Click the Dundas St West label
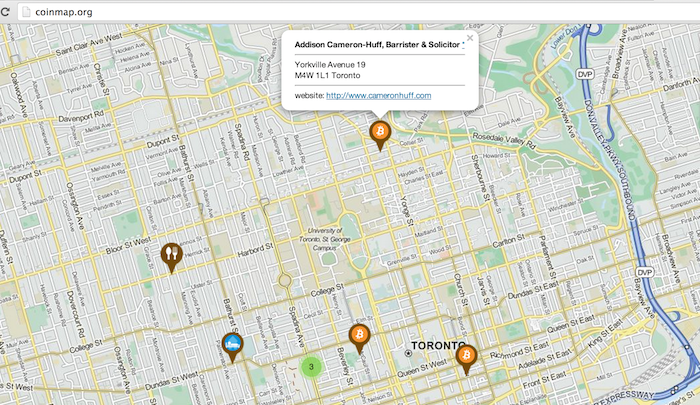This screenshot has height=405, width=700. [171, 380]
